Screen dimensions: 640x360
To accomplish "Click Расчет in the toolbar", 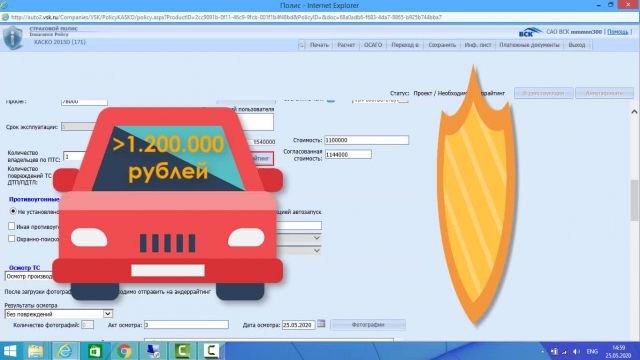I will point(346,45).
